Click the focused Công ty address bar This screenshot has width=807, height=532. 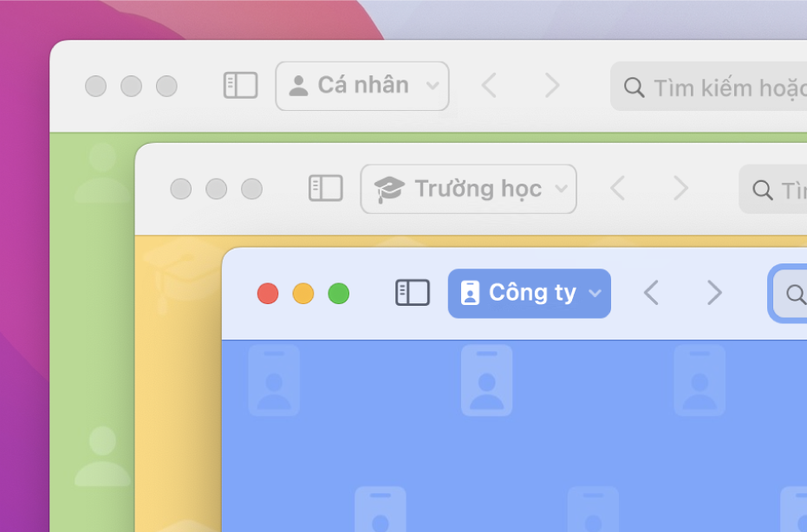click(789, 293)
